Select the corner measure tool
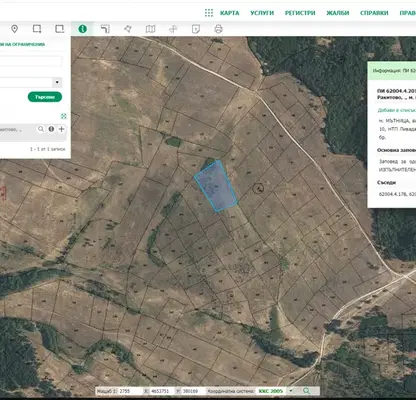 (105, 29)
